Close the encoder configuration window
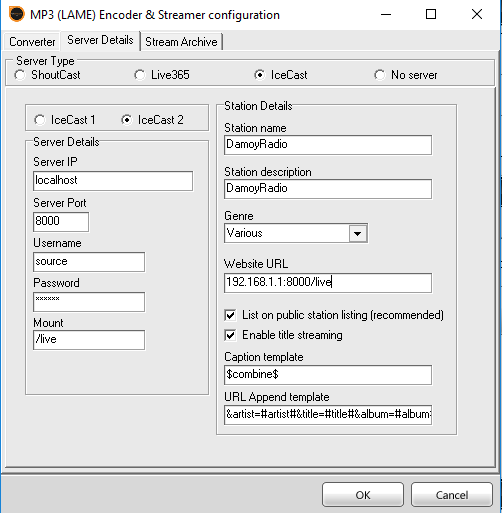The image size is (502, 513). [x=477, y=14]
